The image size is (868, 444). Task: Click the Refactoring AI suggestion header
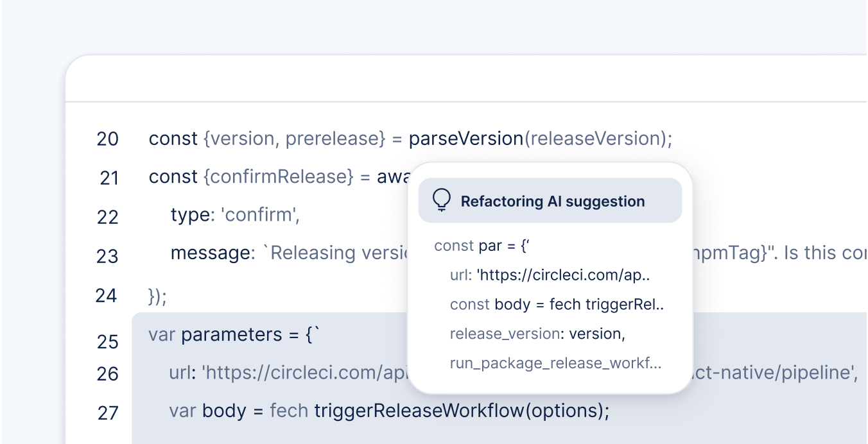pyautogui.click(x=552, y=201)
